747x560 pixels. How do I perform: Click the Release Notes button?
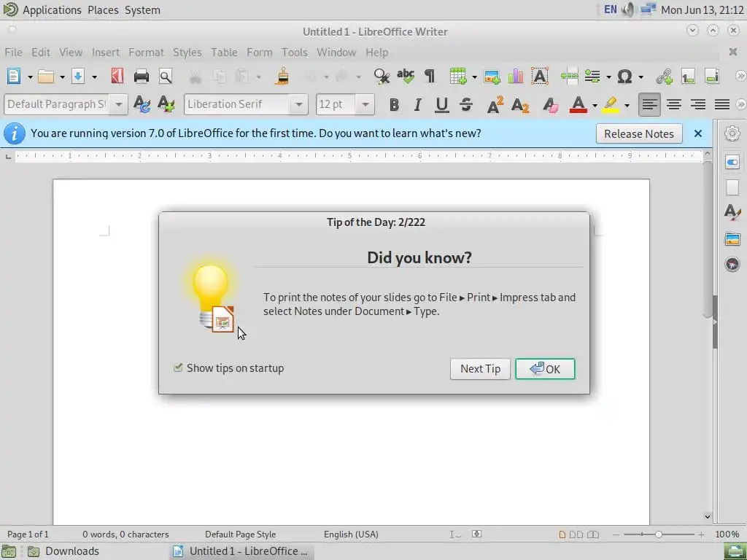[x=639, y=134]
